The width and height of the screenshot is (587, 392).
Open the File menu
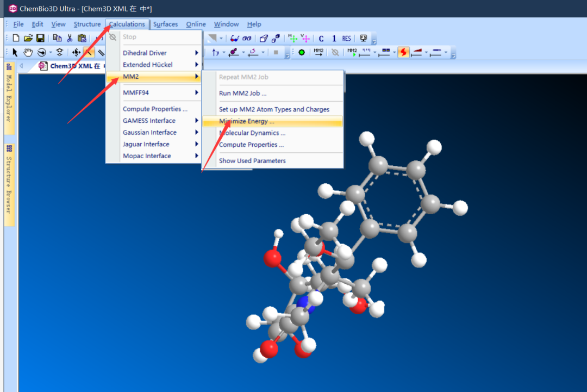(18, 24)
